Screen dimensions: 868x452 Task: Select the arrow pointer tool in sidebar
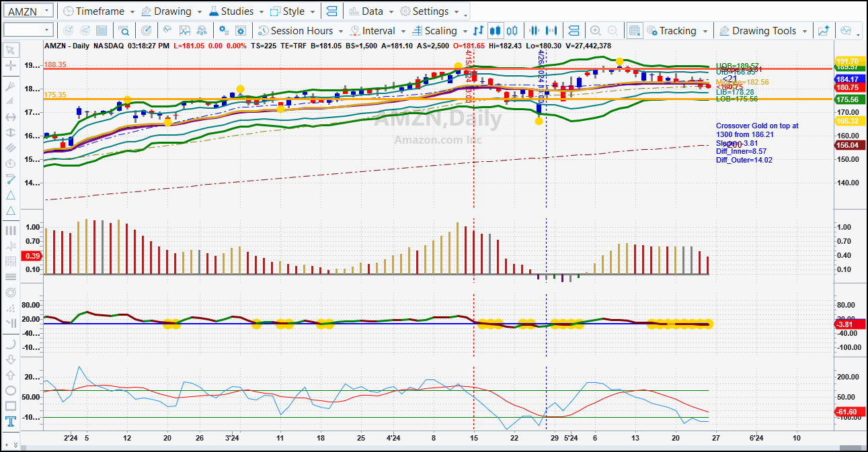click(11, 50)
